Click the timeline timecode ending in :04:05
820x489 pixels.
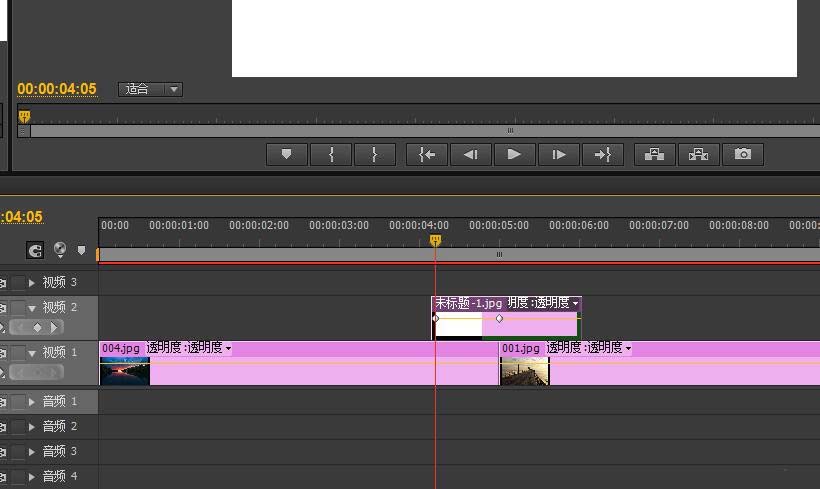coord(21,217)
